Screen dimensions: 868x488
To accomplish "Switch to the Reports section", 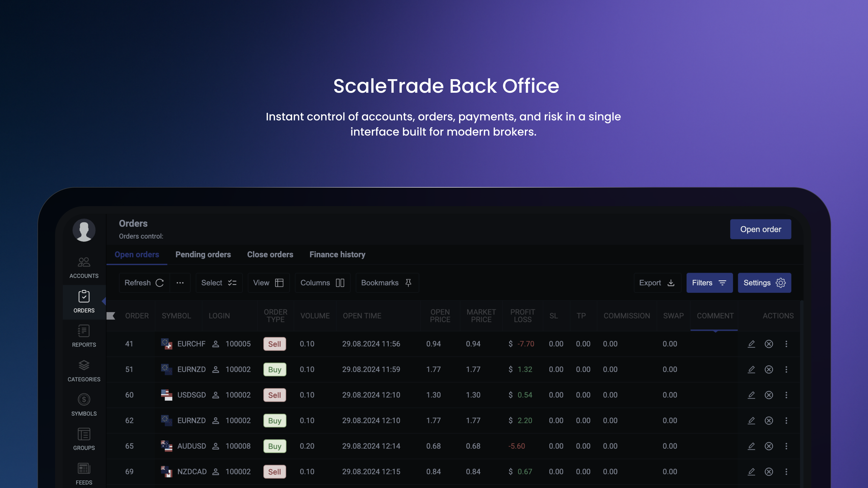I will [84, 336].
